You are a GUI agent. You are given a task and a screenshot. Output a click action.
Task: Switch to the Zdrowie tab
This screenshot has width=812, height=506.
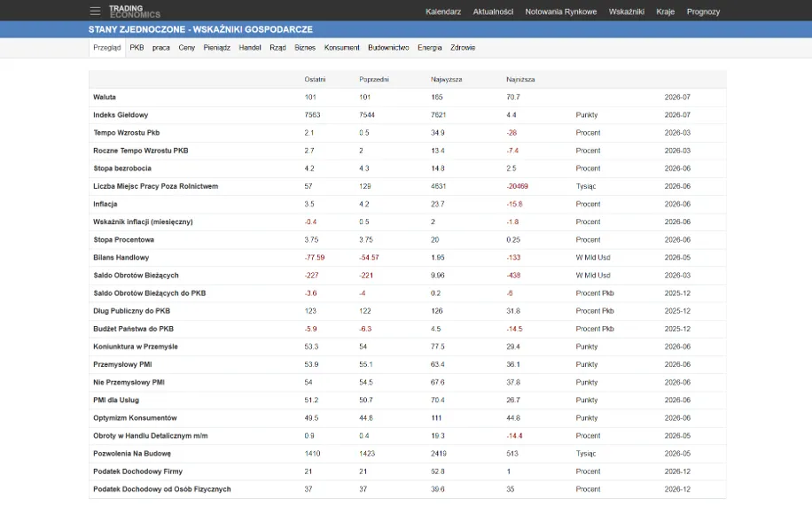tap(463, 48)
